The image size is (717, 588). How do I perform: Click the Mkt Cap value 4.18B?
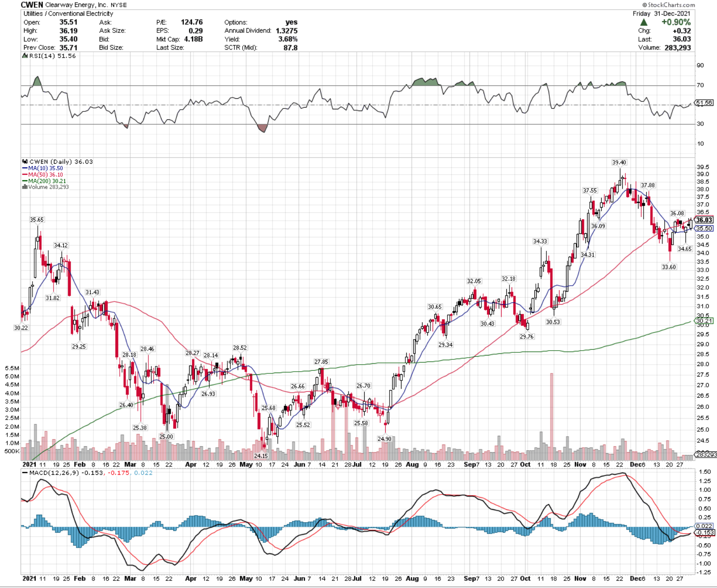point(193,39)
